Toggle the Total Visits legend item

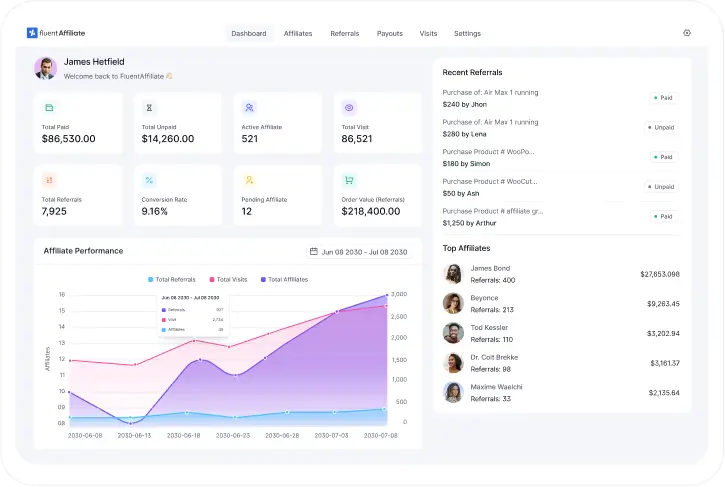[x=228, y=279]
